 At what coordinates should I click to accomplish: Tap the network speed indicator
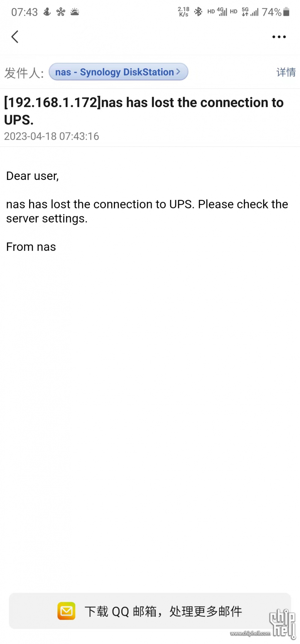(x=184, y=12)
